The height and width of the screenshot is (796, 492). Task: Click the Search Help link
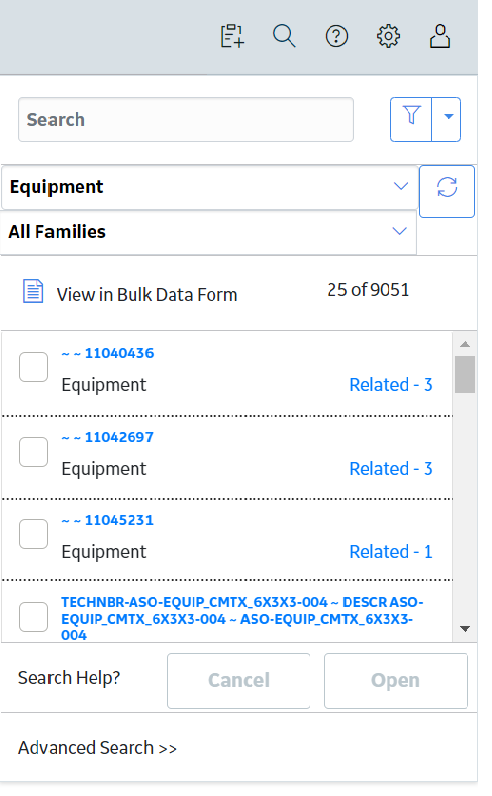pos(69,678)
